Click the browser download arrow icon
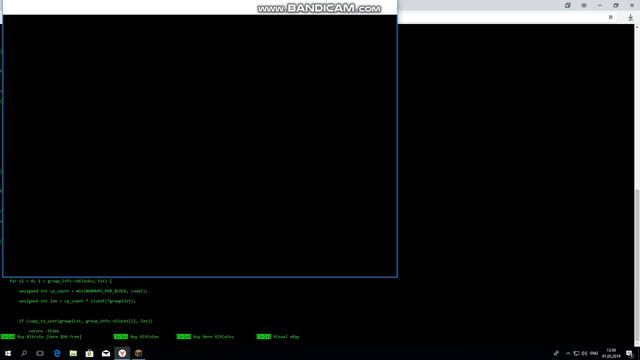 [x=631, y=18]
